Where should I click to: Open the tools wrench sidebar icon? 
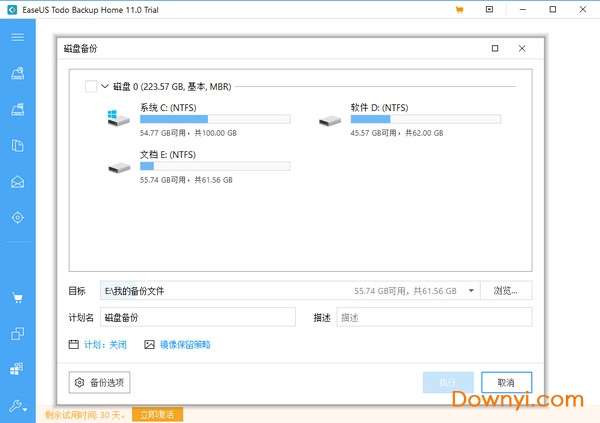(x=18, y=406)
